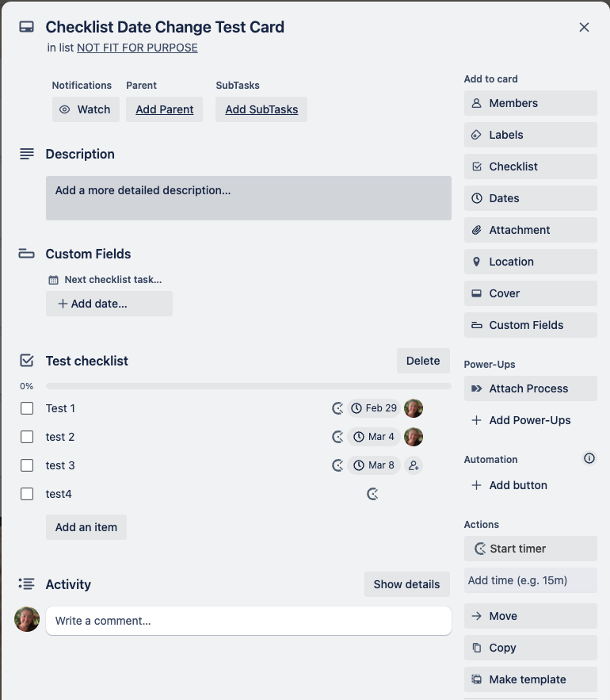Click the timer icon beside test 2
This screenshot has width=610, height=700.
click(337, 437)
